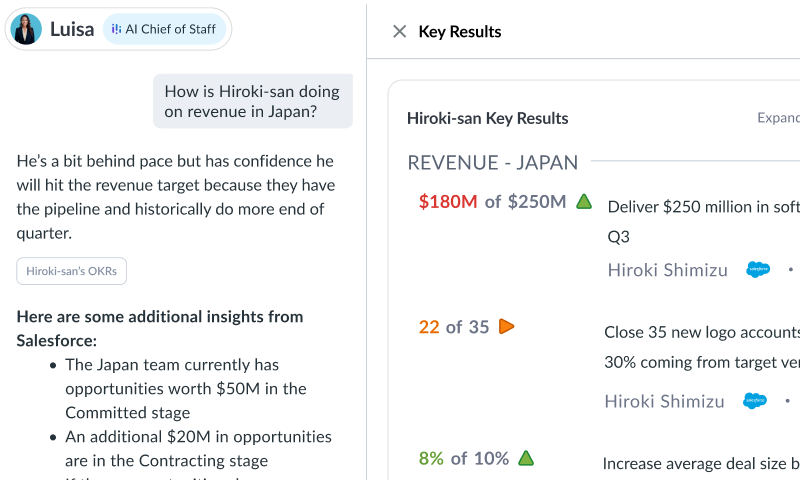Click the 22 of 35 progress value

(454, 326)
